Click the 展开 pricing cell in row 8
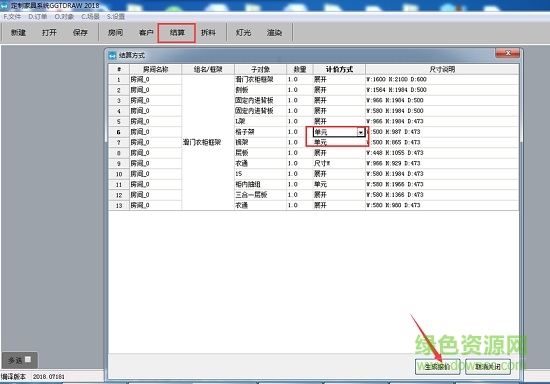The height and width of the screenshot is (384, 550). pyautogui.click(x=339, y=153)
